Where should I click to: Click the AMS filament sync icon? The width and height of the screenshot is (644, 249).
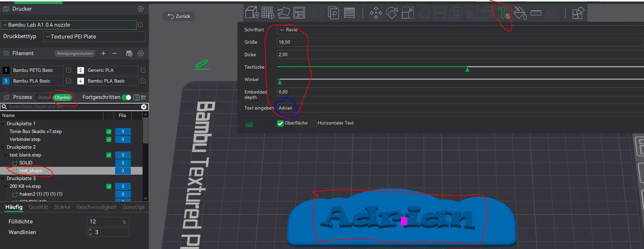[129, 53]
